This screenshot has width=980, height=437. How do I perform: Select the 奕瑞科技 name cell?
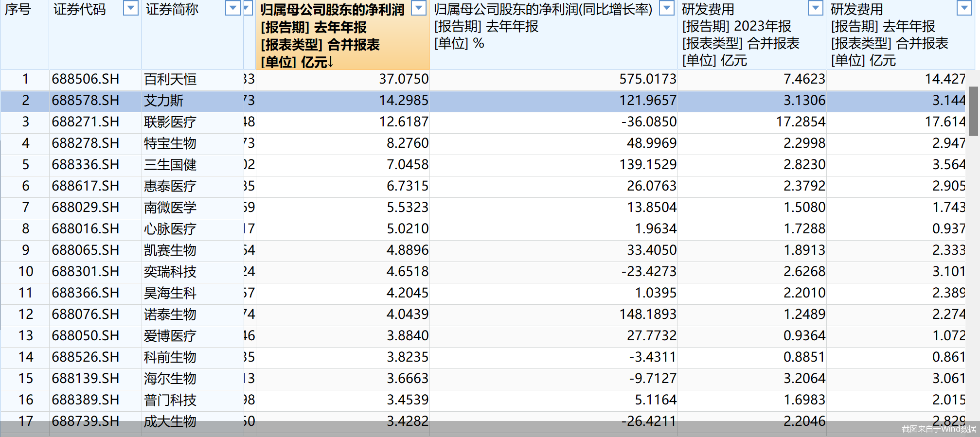click(170, 272)
